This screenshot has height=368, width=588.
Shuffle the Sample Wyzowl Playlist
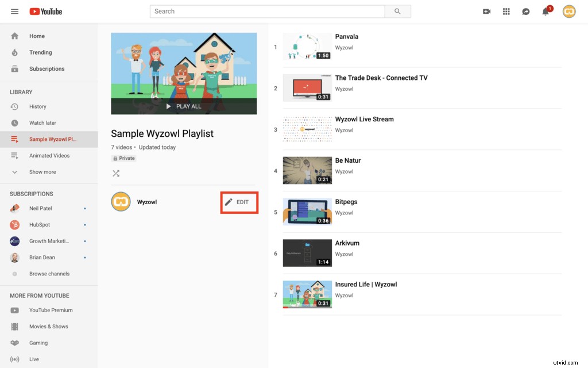(x=115, y=173)
